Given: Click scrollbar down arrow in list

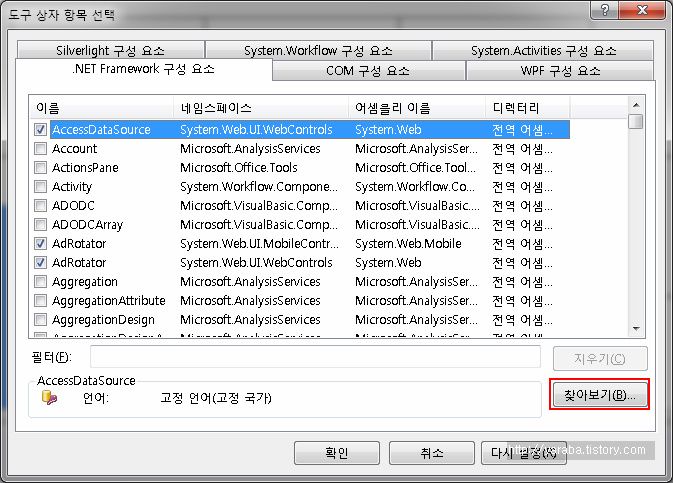Looking at the screenshot, I should tap(636, 329).
